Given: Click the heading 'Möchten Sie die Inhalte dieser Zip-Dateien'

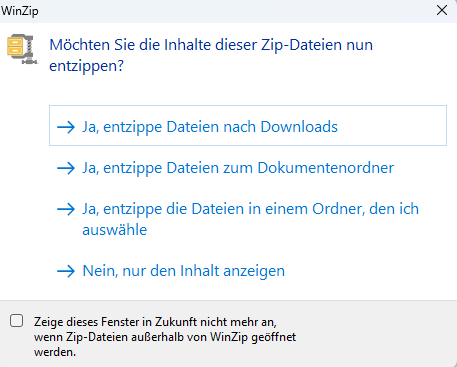Looking at the screenshot, I should 196,45.
